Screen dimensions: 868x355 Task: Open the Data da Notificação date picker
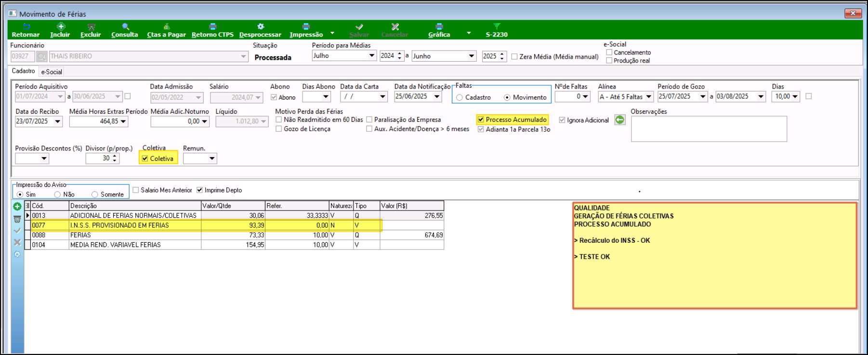pyautogui.click(x=437, y=97)
